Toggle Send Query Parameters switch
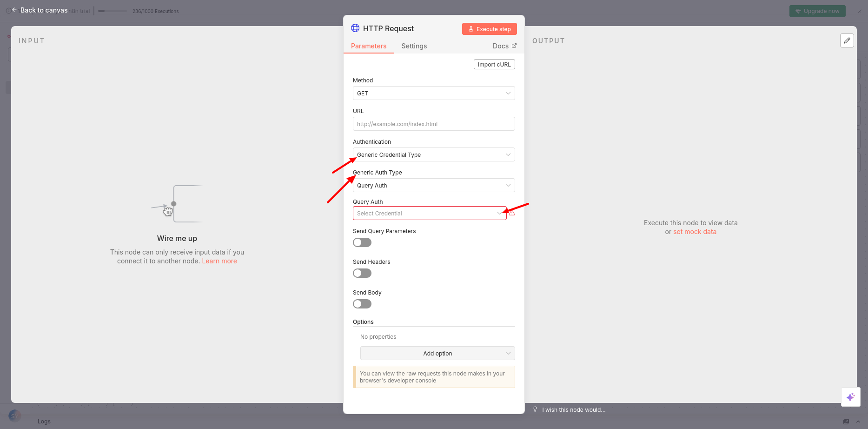Image resolution: width=868 pixels, height=429 pixels. (362, 242)
